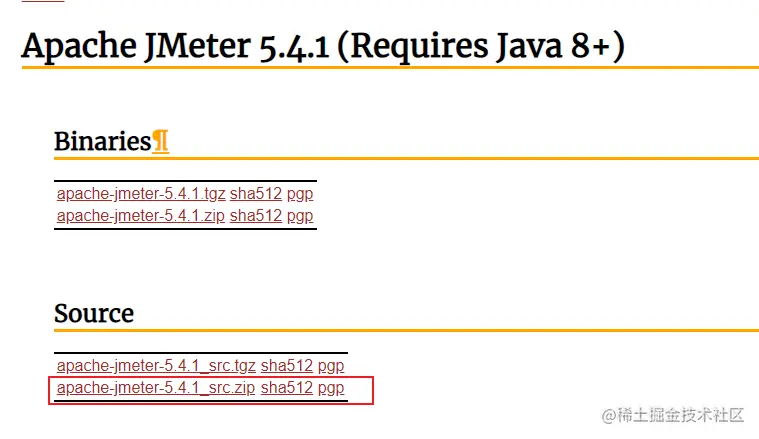Open the Binaries pilcrow anchor link
This screenshot has width=759, height=439.
(161, 142)
